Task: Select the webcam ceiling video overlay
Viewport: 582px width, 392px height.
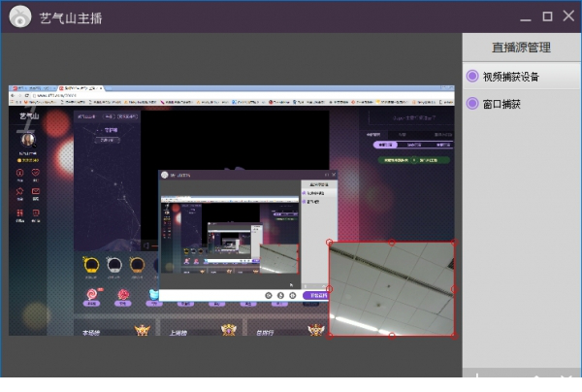Action: pos(392,289)
